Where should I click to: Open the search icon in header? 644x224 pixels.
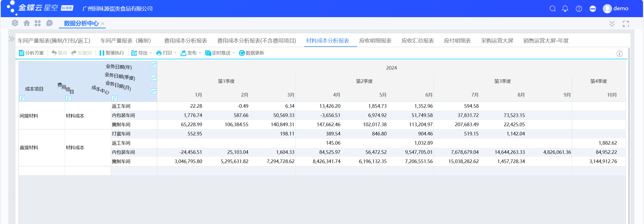(553, 9)
